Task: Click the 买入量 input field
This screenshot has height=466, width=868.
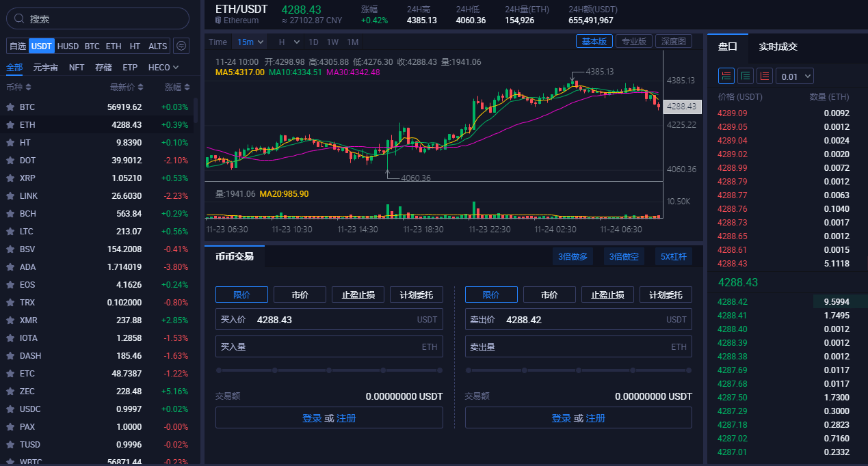Action: (x=328, y=346)
